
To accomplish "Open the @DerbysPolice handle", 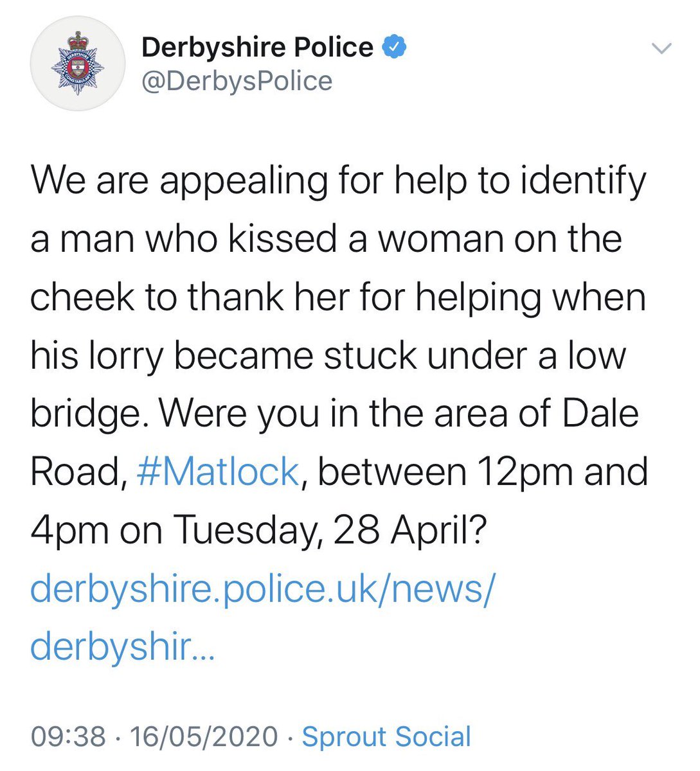I will 237,82.
